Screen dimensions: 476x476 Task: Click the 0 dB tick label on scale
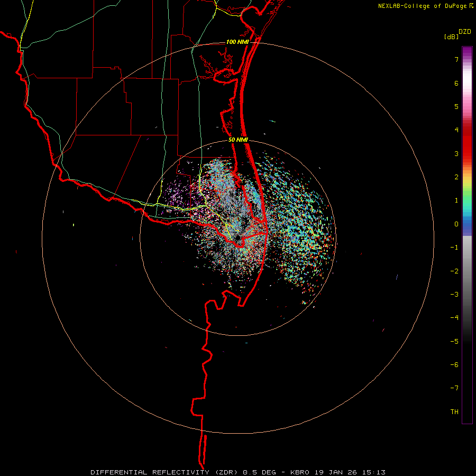456,224
